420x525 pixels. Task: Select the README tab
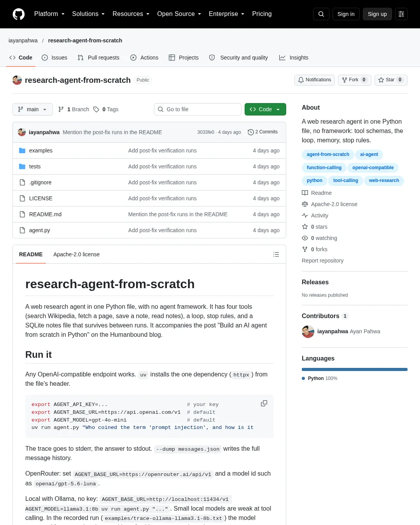pyautogui.click(x=31, y=254)
